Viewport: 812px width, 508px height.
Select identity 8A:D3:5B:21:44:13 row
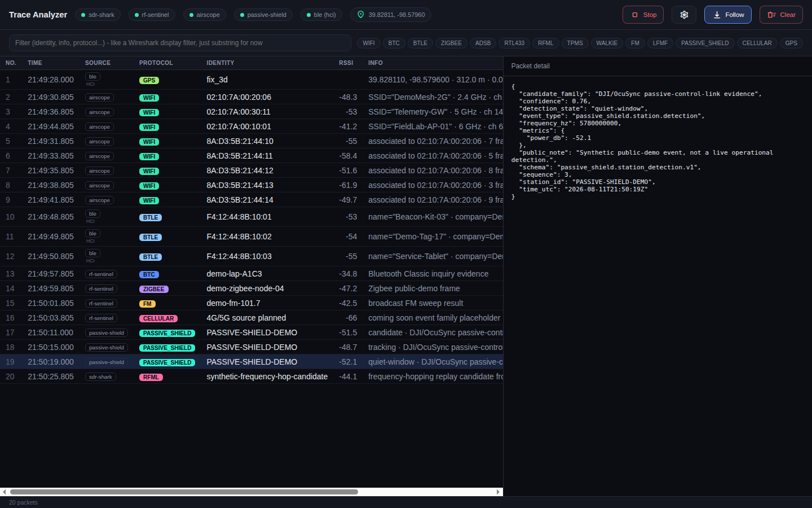click(x=251, y=185)
